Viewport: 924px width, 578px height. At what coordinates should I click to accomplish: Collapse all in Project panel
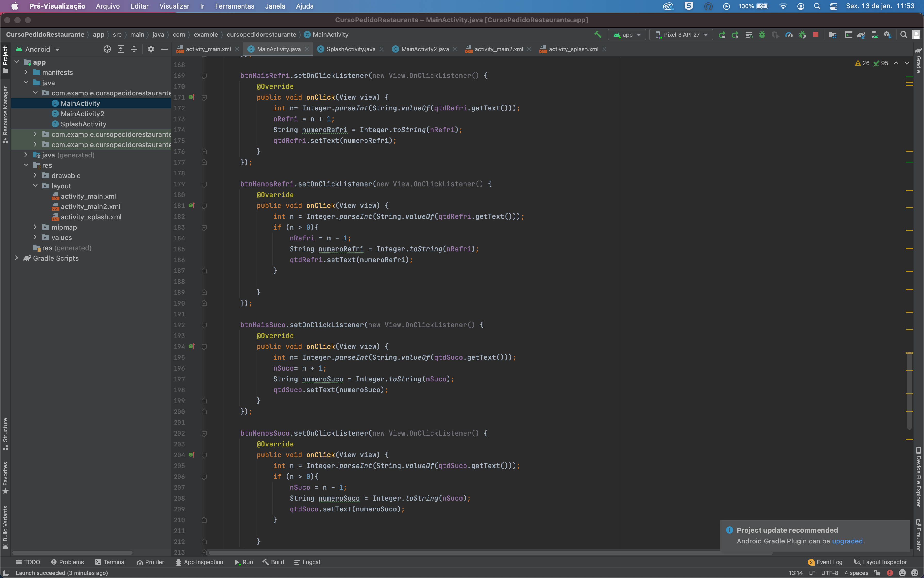134,49
